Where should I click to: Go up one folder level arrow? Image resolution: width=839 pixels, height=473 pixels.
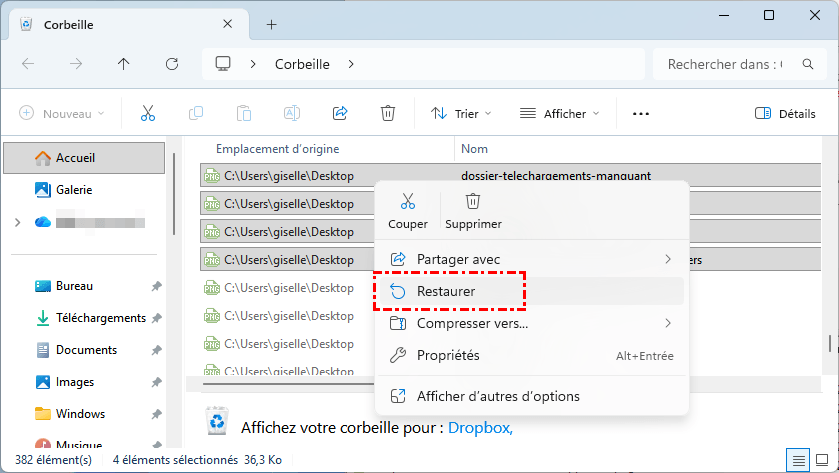pos(123,64)
